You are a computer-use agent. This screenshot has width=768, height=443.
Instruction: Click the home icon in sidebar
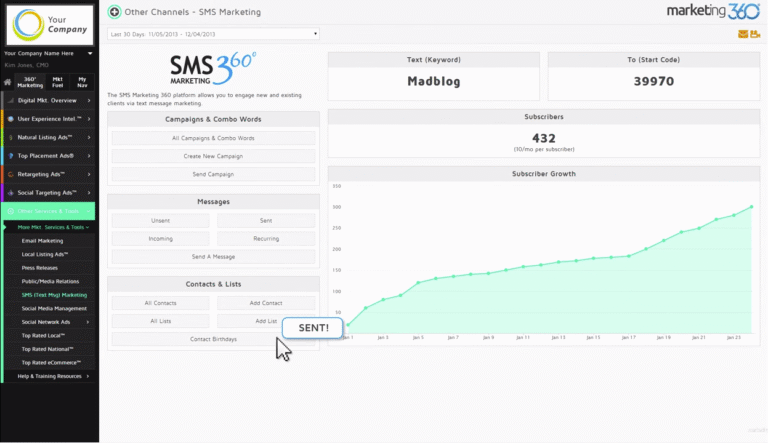pyautogui.click(x=7, y=82)
